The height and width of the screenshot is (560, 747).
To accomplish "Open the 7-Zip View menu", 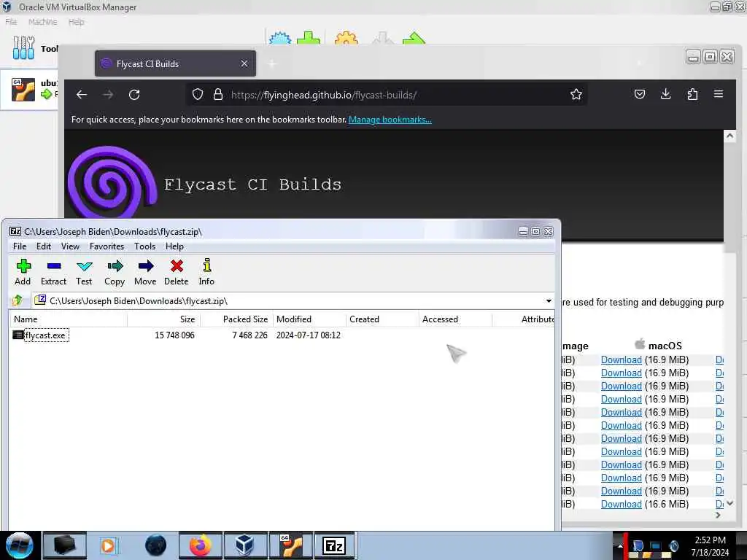I will [x=70, y=246].
